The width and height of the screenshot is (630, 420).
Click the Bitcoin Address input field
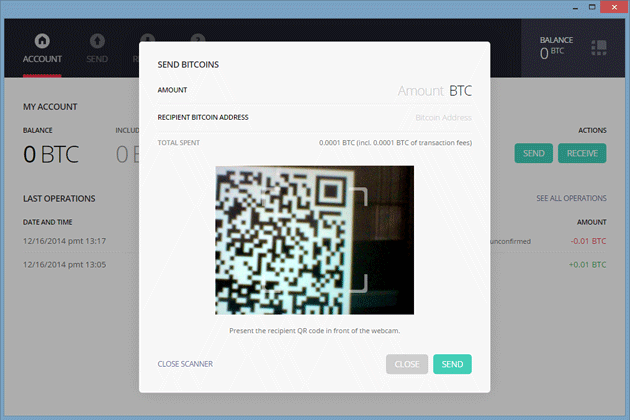coord(443,118)
